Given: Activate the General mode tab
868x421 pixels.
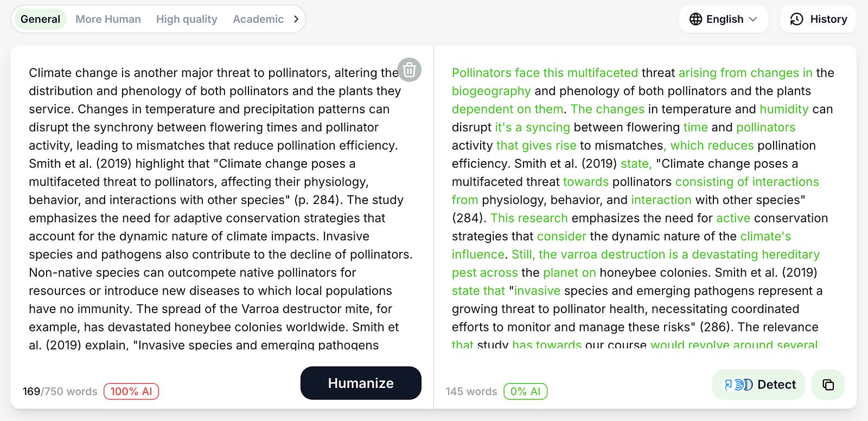Looking at the screenshot, I should pos(40,19).
